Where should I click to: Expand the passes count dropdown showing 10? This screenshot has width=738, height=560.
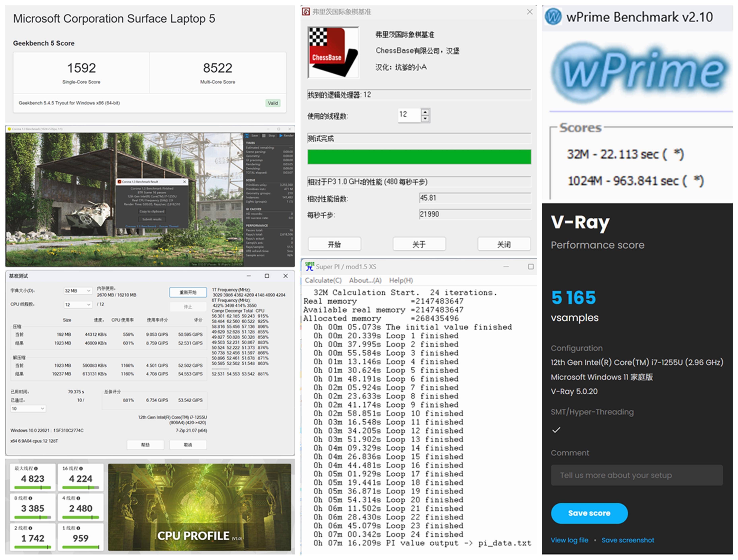(x=28, y=409)
